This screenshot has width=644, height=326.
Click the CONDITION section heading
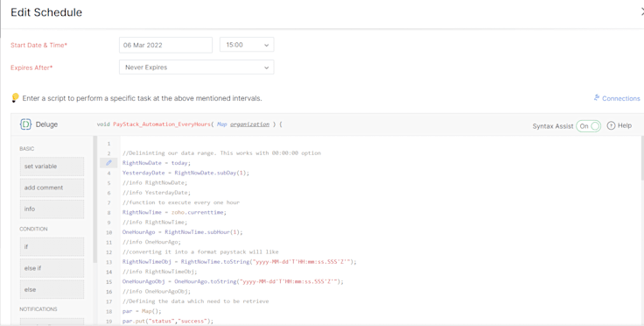tap(33, 229)
